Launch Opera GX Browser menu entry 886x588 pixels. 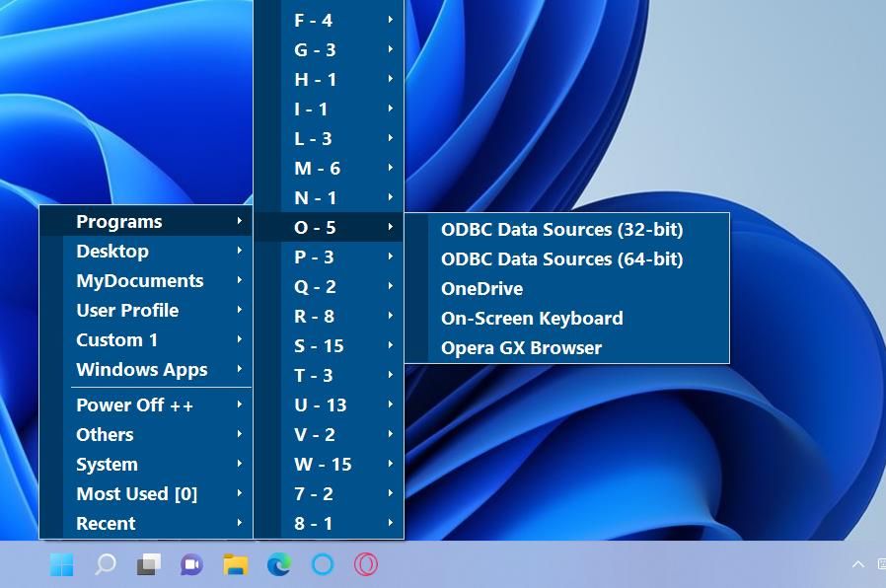click(x=567, y=347)
